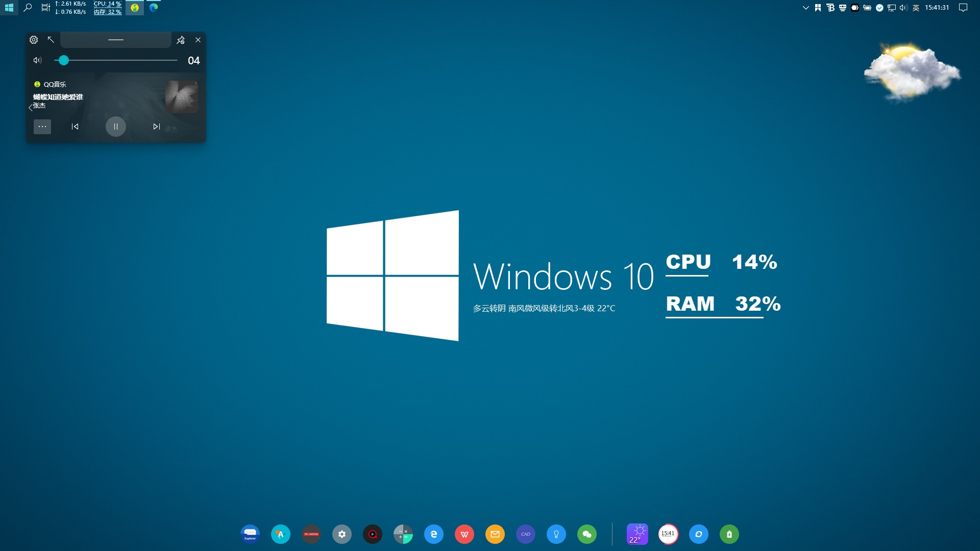Open the PotPlayer icon in the dock
The image size is (980, 551).
click(373, 534)
